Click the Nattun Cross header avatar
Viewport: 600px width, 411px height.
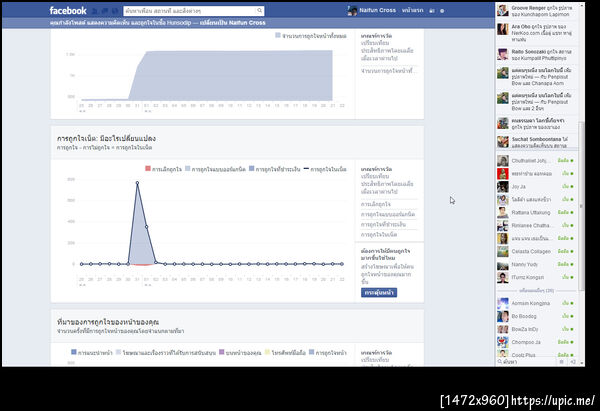(352, 10)
